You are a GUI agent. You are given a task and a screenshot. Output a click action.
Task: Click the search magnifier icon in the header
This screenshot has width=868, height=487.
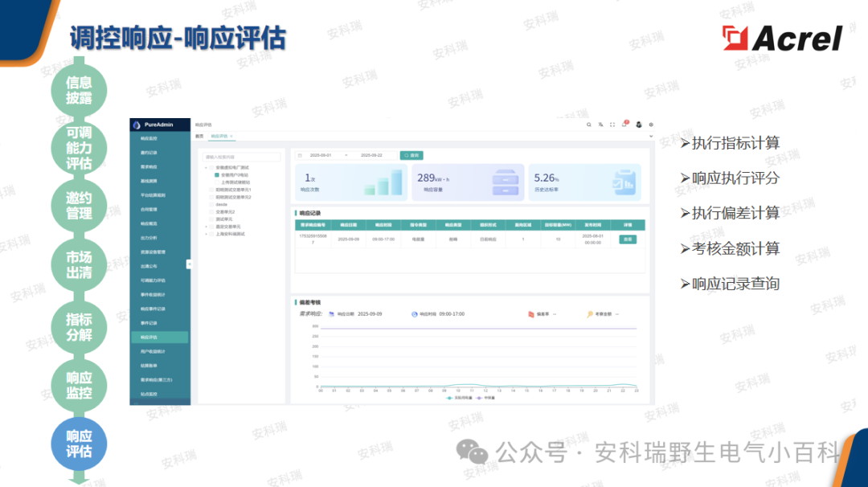[589, 124]
